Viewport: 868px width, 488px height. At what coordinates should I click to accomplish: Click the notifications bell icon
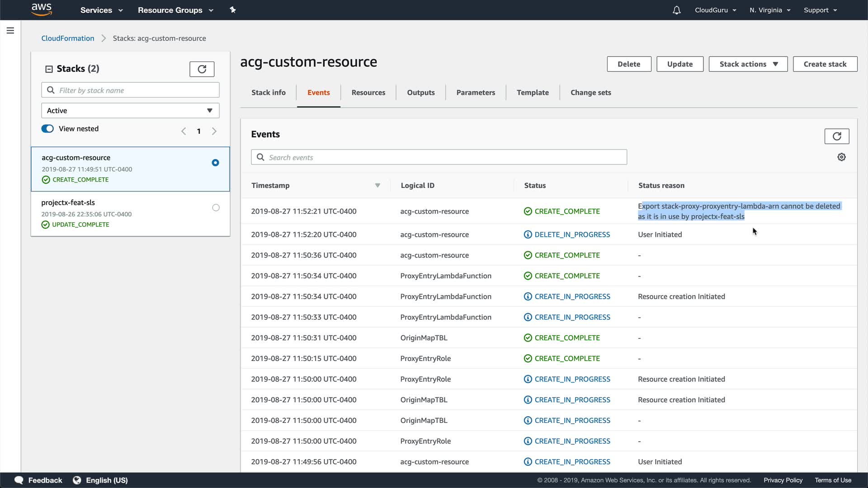coord(676,10)
